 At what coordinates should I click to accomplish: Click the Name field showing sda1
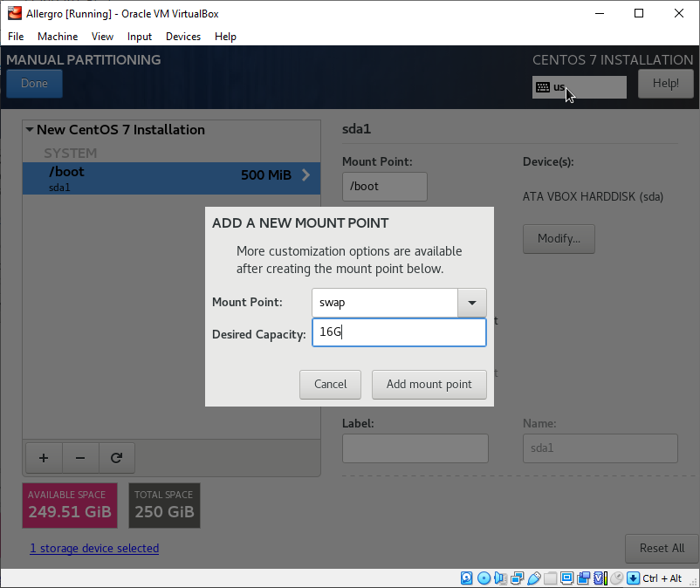point(600,448)
